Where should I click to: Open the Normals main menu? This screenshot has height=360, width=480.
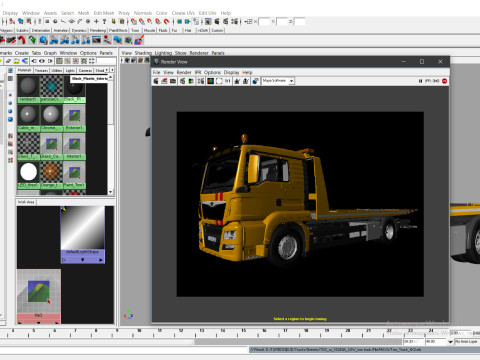tap(143, 13)
